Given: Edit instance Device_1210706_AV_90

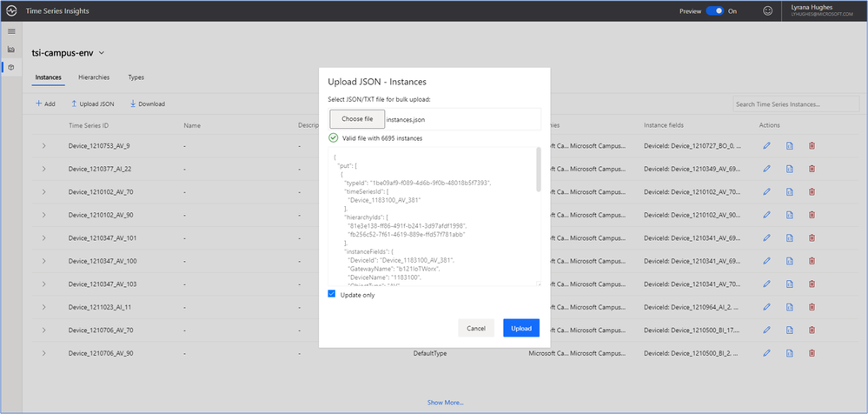Looking at the screenshot, I should 766,352.
